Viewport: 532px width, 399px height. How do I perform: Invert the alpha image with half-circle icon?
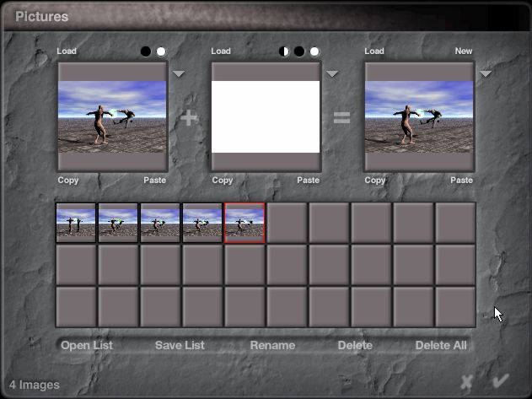283,51
